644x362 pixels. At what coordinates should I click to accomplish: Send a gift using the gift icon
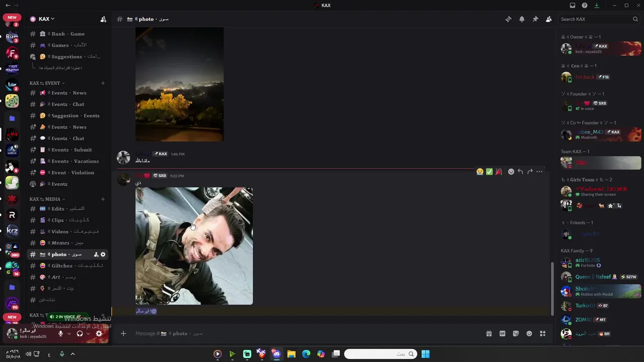pyautogui.click(x=489, y=333)
